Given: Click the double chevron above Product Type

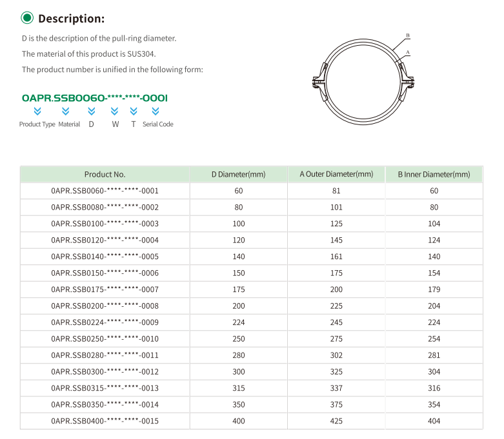Looking at the screenshot, I should click(x=37, y=111).
